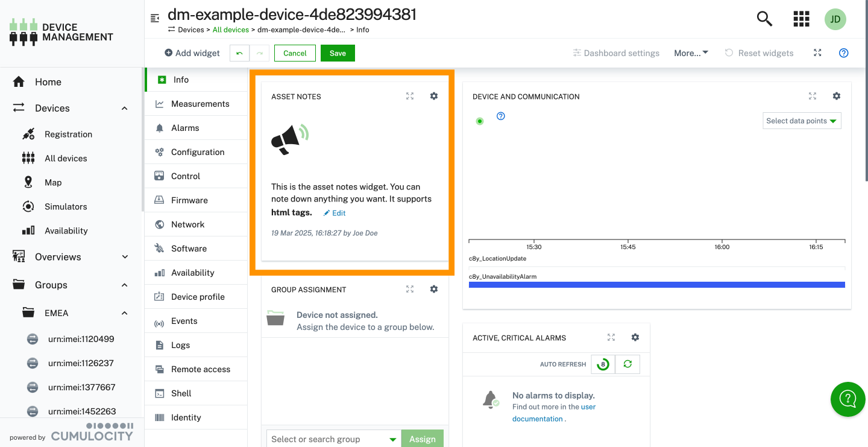
Task: Click Group Assignment widget settings gear
Action: point(433,289)
